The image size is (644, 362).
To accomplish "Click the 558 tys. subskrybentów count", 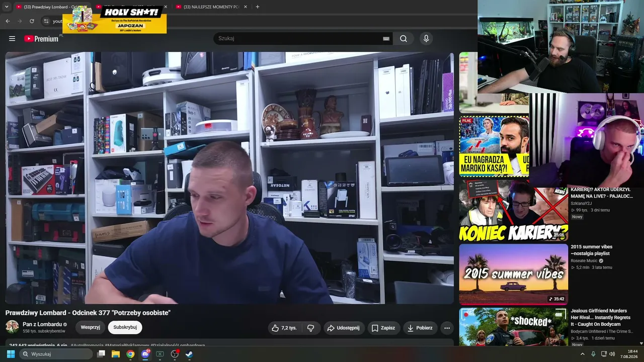I will click(x=44, y=331).
